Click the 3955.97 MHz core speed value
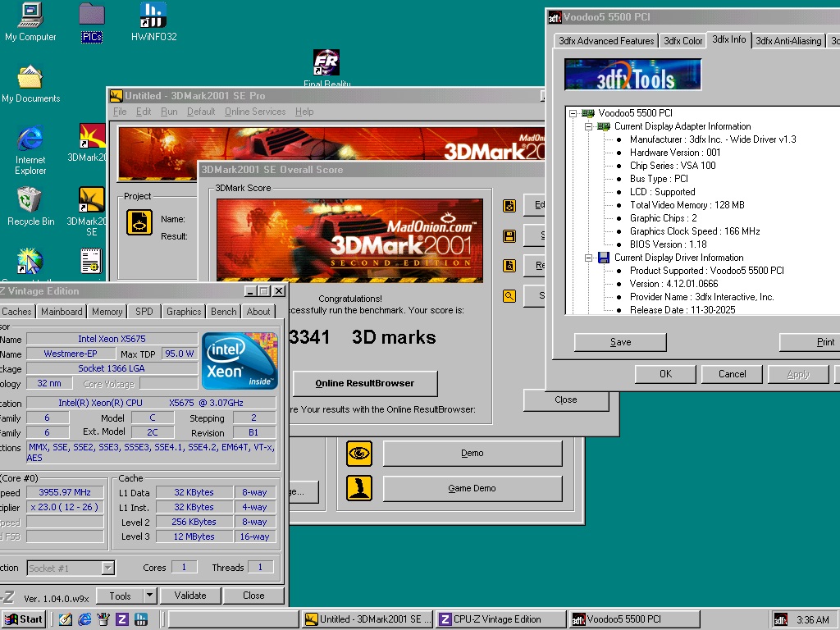Screen dimensions: 840x630 65,492
